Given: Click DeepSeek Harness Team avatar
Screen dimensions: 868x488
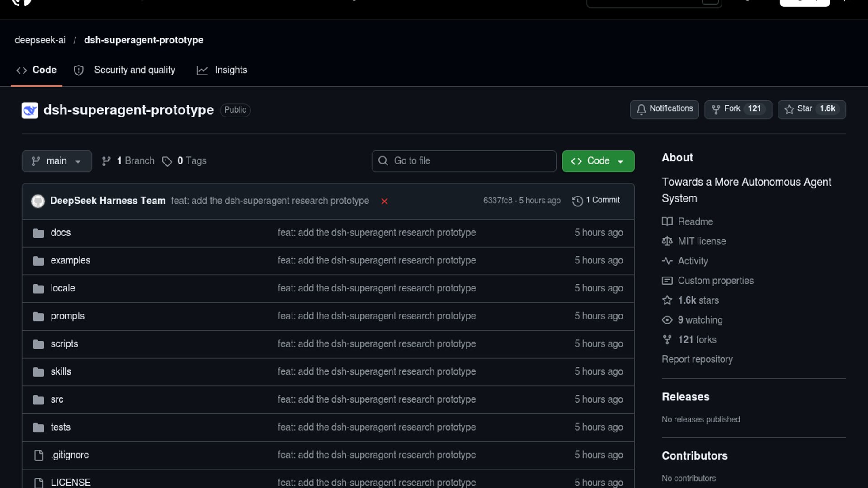Looking at the screenshot, I should click(38, 201).
